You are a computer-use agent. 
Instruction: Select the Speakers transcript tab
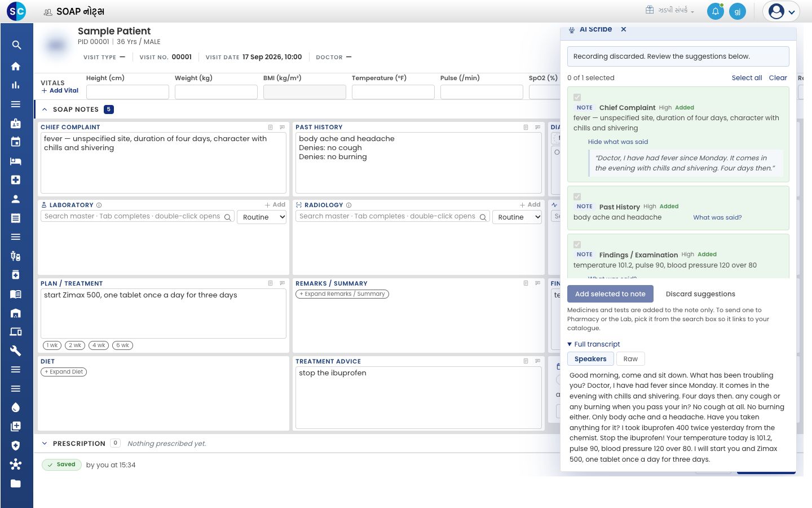[x=590, y=359]
